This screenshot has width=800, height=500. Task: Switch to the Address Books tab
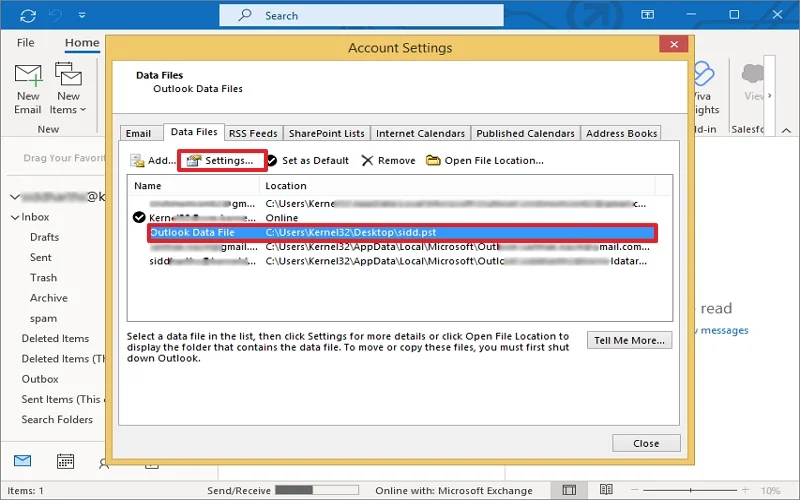point(621,133)
